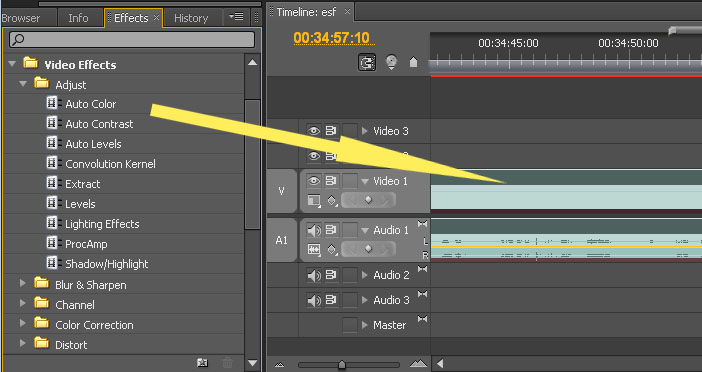The height and width of the screenshot is (372, 702).
Task: Click the Video 1 Show Keyframes icon
Action: 332,201
